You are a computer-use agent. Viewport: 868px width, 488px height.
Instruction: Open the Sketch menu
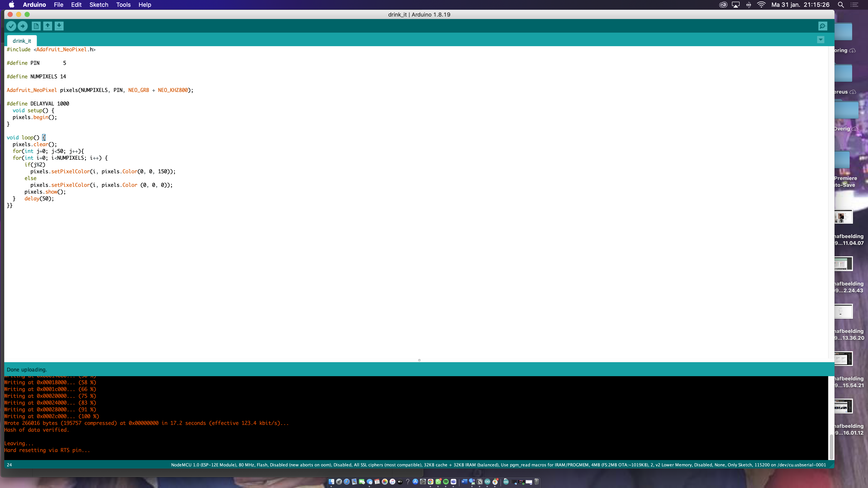99,5
